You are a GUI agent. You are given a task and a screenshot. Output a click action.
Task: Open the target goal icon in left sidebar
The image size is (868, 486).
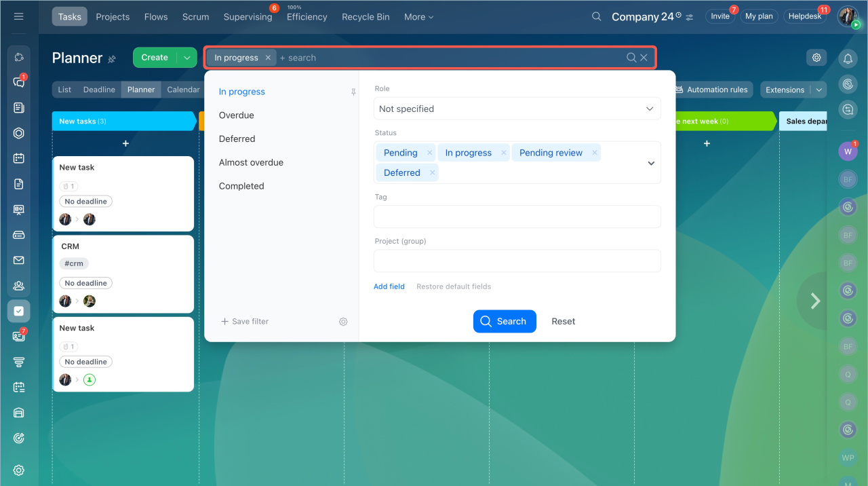[x=19, y=438]
